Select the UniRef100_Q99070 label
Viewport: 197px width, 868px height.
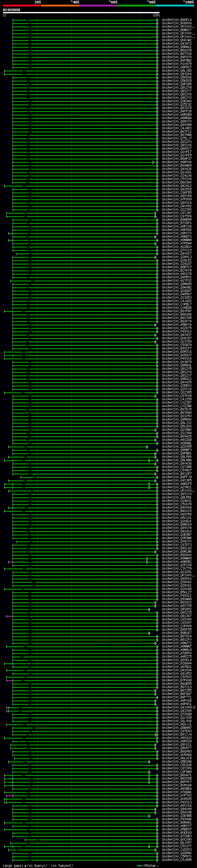coord(177,121)
